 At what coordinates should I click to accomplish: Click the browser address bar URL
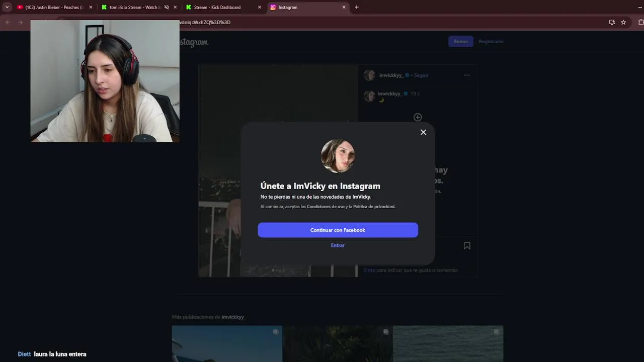pos(205,22)
